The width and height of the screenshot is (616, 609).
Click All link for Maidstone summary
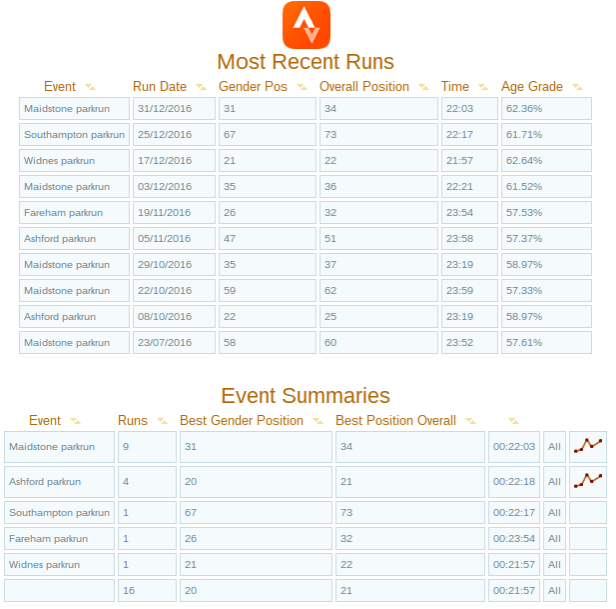[x=555, y=447]
